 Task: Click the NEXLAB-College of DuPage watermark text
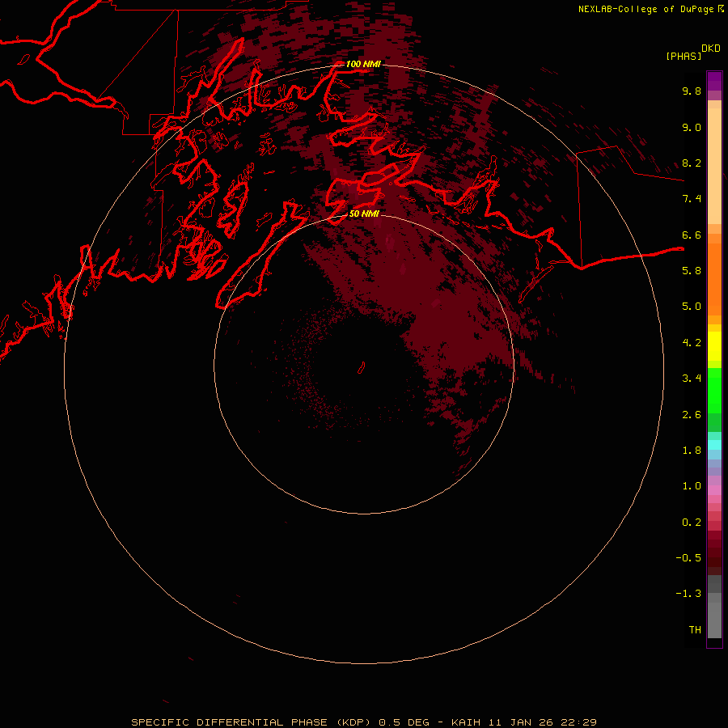(645, 9)
